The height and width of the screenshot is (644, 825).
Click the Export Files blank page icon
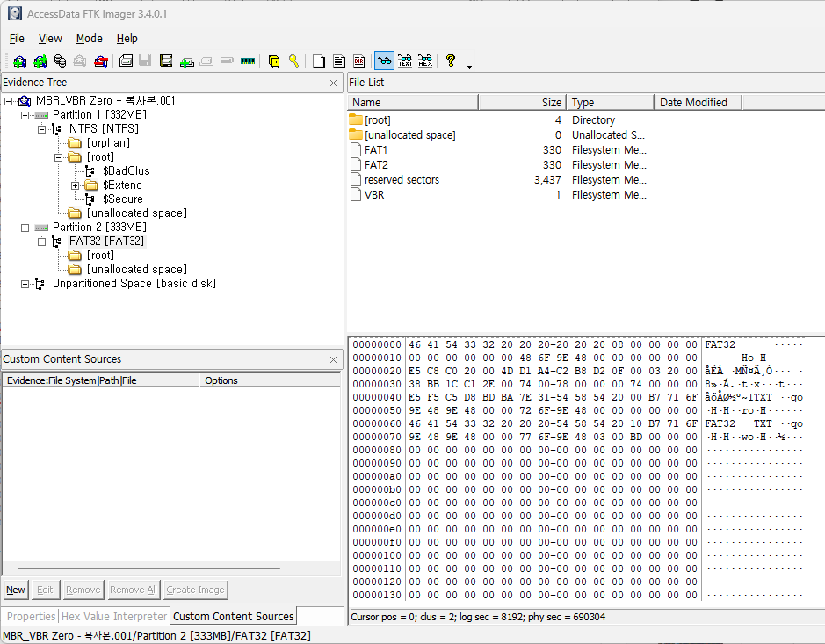coord(318,61)
